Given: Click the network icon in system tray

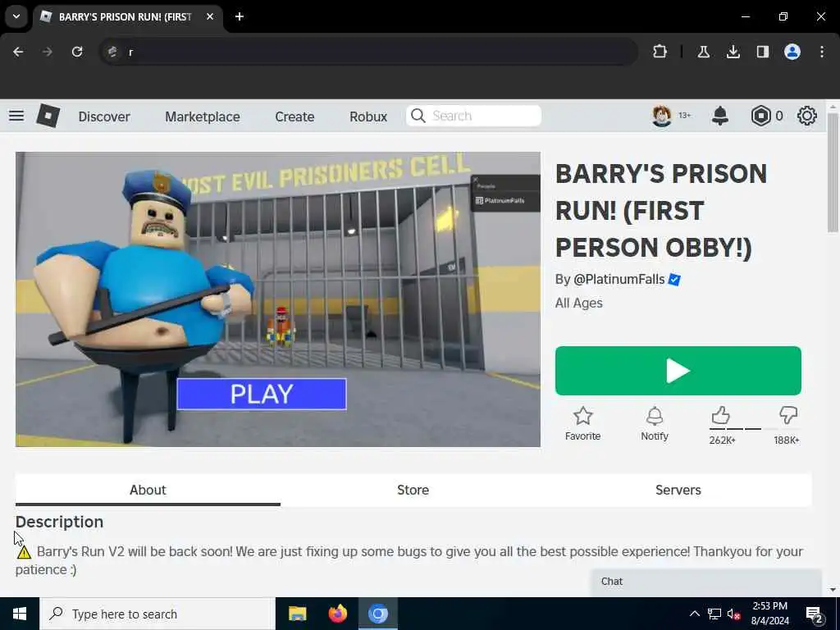Looking at the screenshot, I should (714, 614).
